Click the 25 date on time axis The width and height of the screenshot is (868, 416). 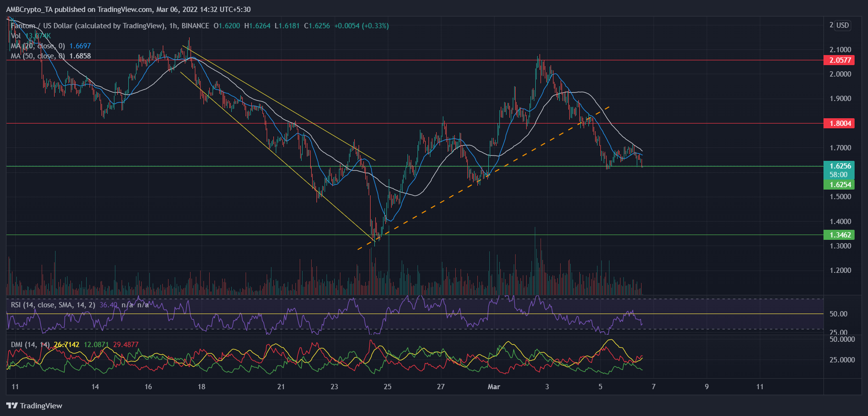tap(387, 386)
